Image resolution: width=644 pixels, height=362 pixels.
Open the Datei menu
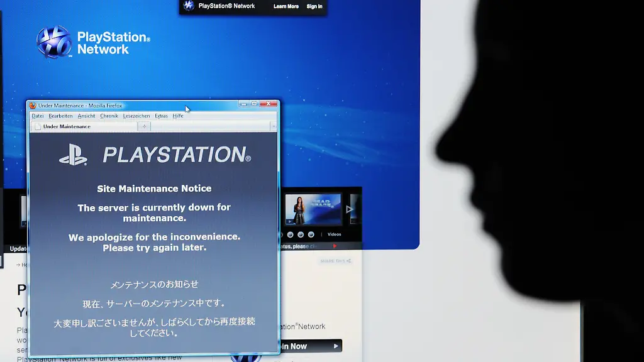tap(38, 116)
